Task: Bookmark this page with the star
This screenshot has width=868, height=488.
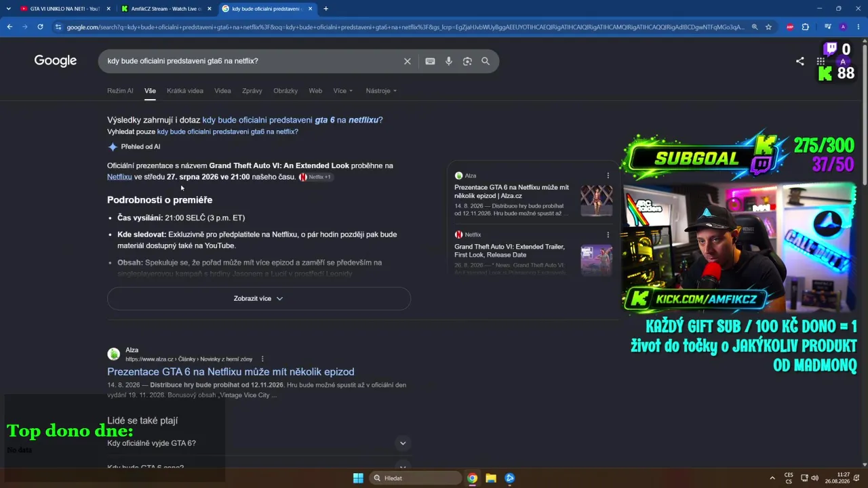Action: (768, 27)
